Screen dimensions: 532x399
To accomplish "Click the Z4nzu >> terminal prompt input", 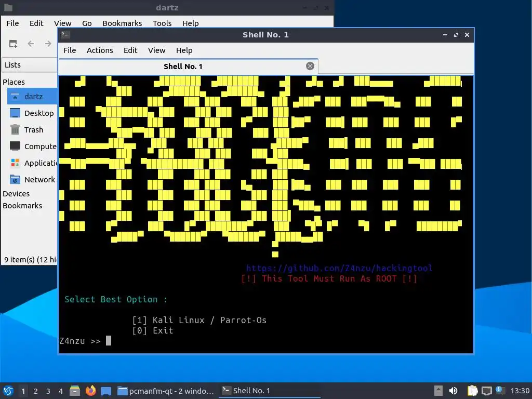I will (x=108, y=341).
